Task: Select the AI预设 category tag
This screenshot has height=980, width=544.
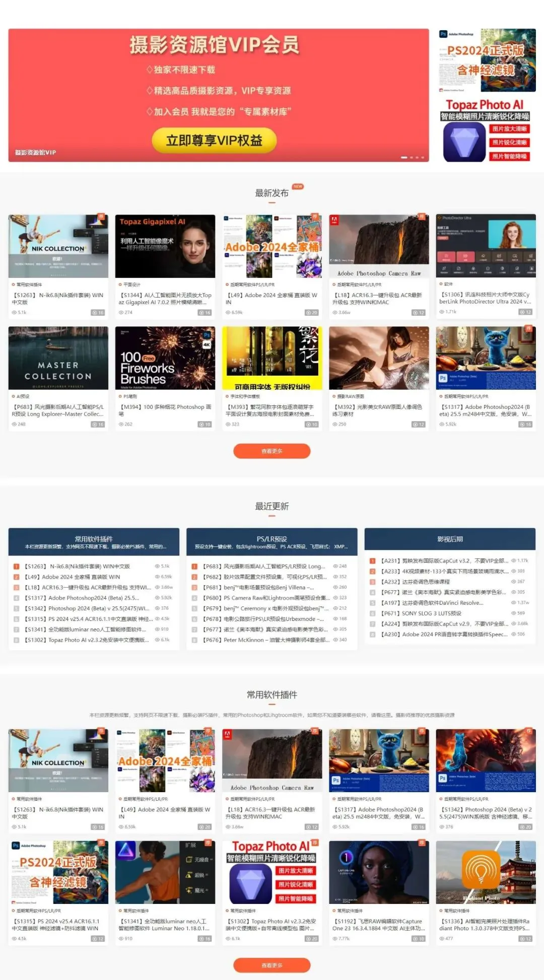Action: (x=23, y=396)
